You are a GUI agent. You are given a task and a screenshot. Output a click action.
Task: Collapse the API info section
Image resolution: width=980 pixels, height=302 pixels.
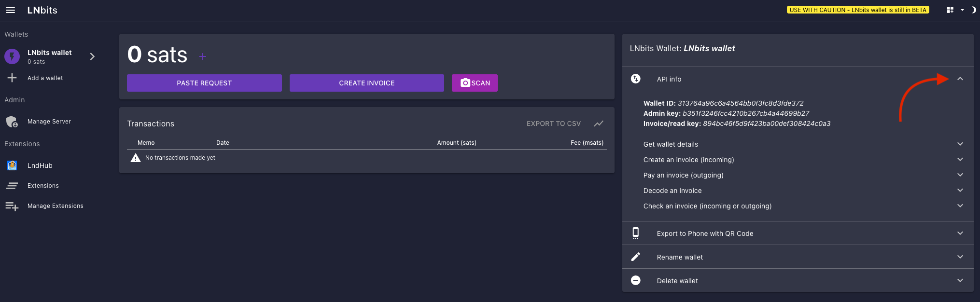[960, 79]
